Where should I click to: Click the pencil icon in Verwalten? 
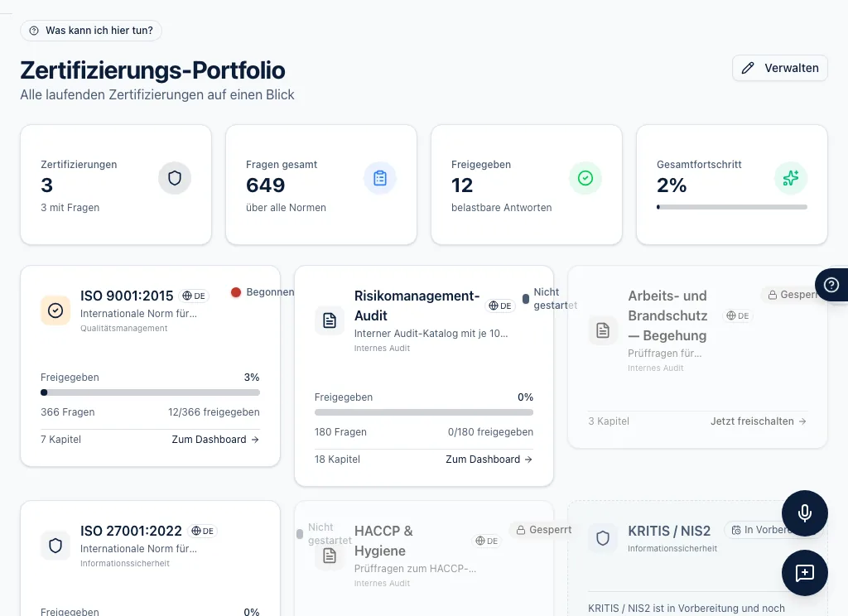click(748, 68)
